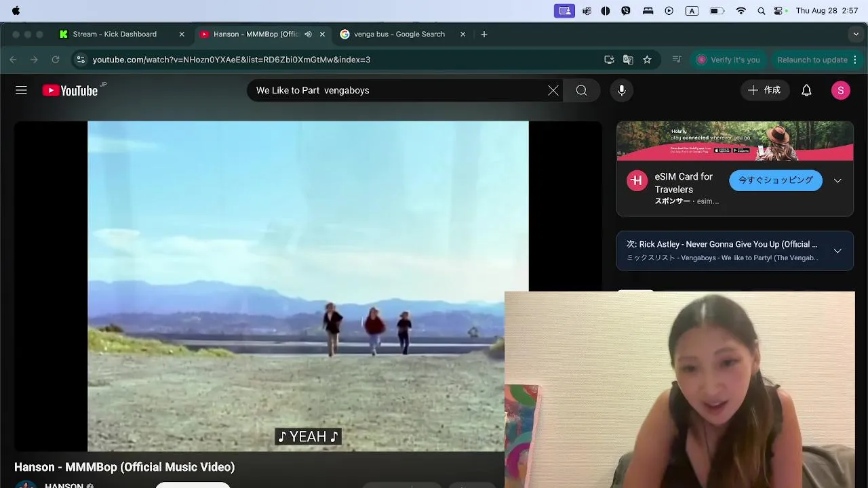The width and height of the screenshot is (868, 488).
Task: Open Spotlight search in the menu bar
Action: pyautogui.click(x=761, y=11)
